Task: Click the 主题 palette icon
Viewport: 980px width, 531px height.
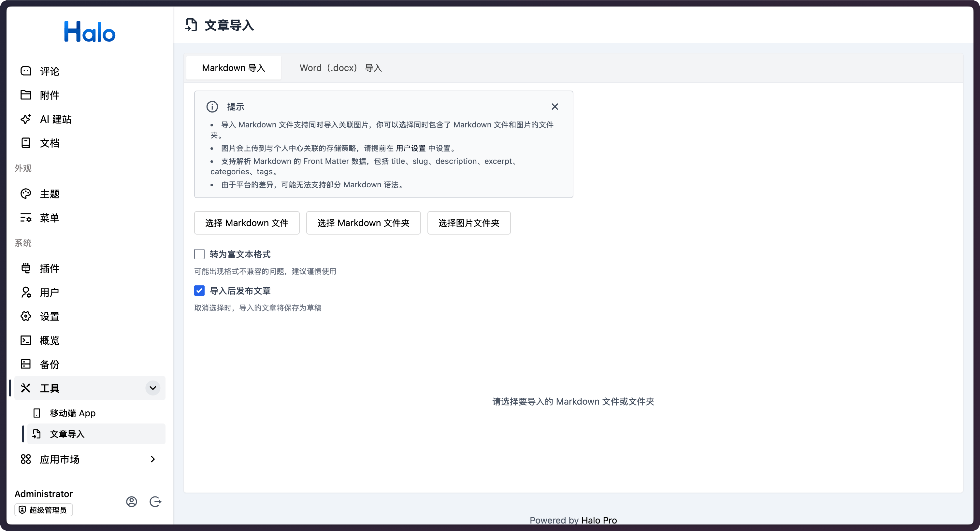Action: (x=25, y=194)
